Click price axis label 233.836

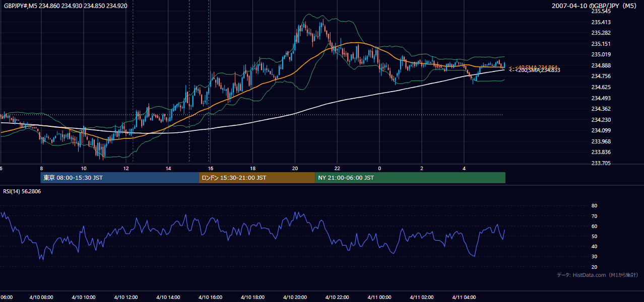click(x=601, y=152)
